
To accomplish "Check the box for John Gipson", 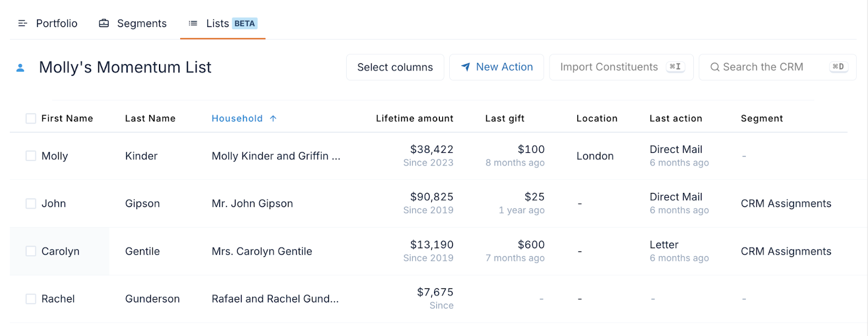I will pos(31,204).
